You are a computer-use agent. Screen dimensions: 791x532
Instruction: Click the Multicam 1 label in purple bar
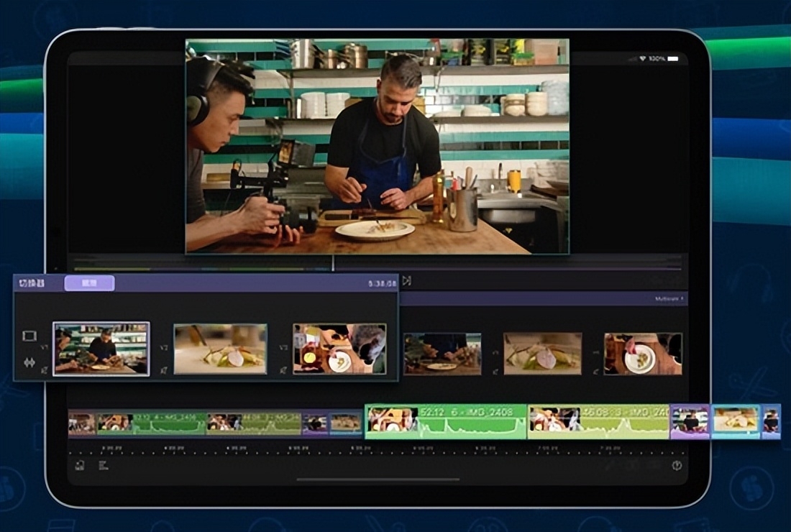coord(669,299)
